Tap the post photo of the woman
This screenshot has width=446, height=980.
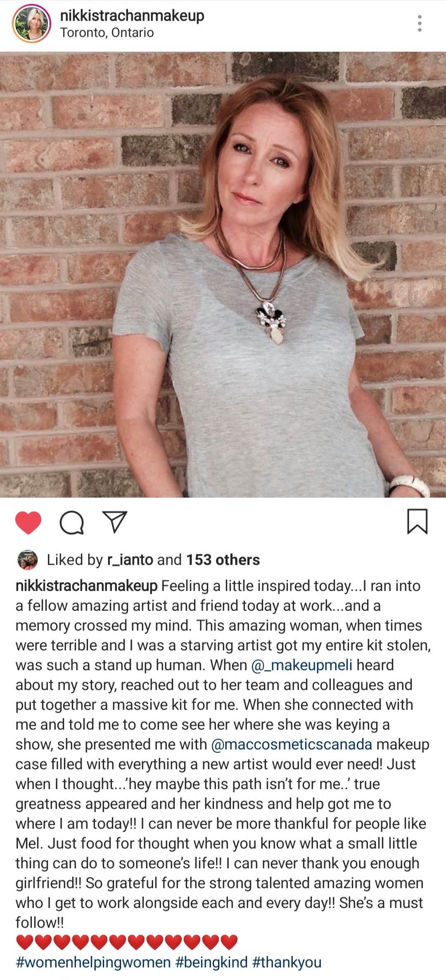pos(223,275)
